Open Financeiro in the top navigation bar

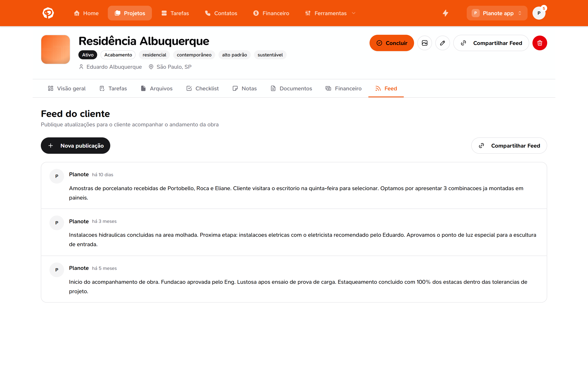[271, 13]
